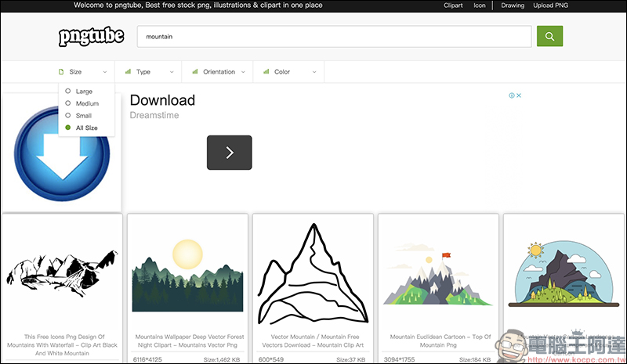
Task: Click the mountain search input field
Action: point(335,36)
